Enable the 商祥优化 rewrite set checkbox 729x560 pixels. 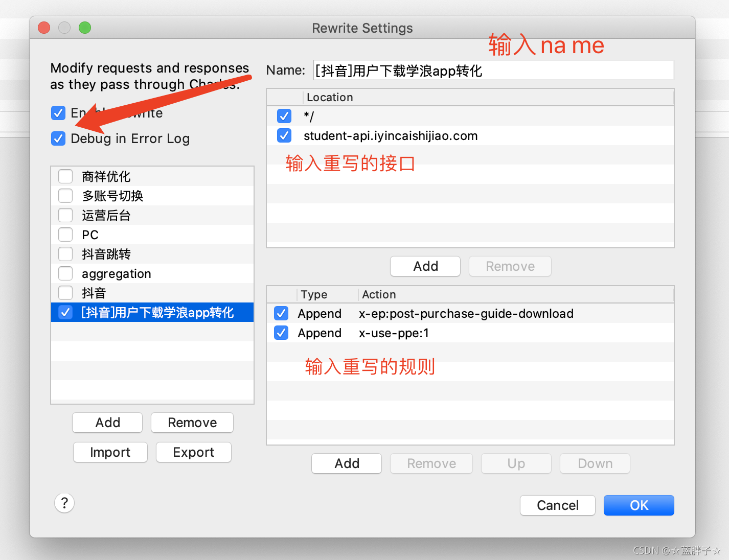point(65,176)
